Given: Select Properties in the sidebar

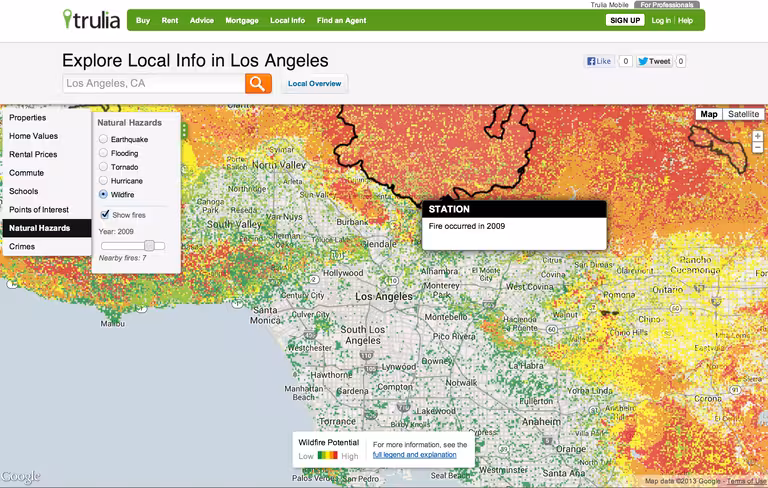Looking at the screenshot, I should (47, 118).
